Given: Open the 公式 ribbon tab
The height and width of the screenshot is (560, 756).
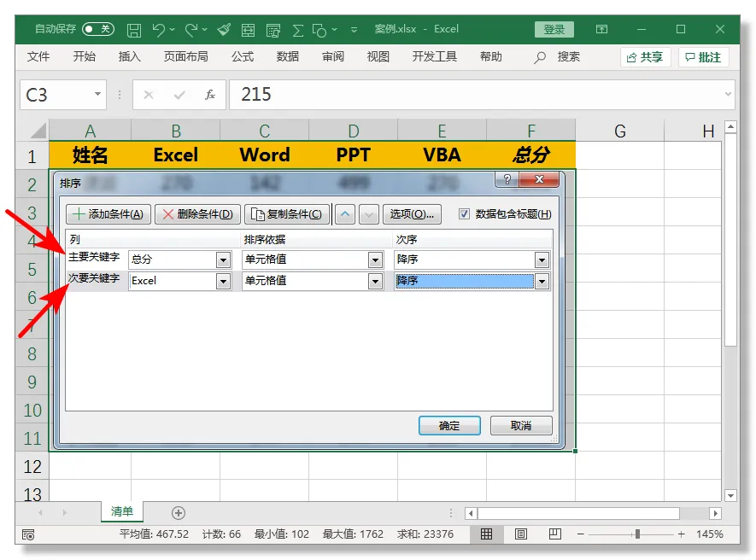Looking at the screenshot, I should (242, 57).
